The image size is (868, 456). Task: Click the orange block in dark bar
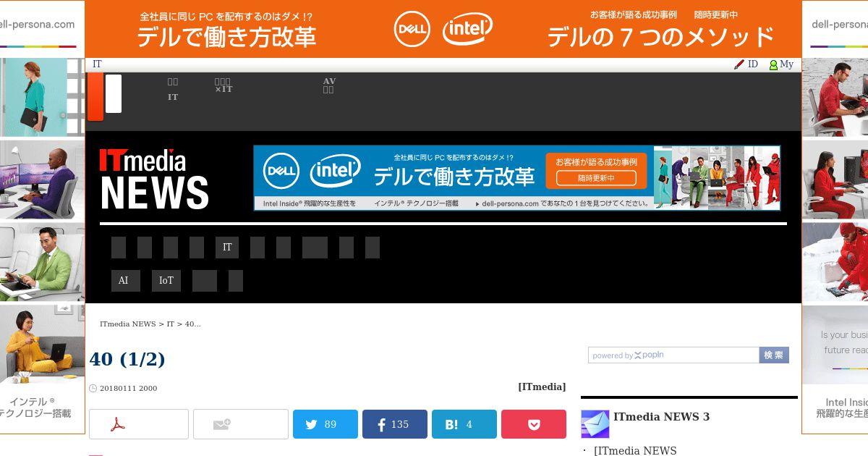95,96
